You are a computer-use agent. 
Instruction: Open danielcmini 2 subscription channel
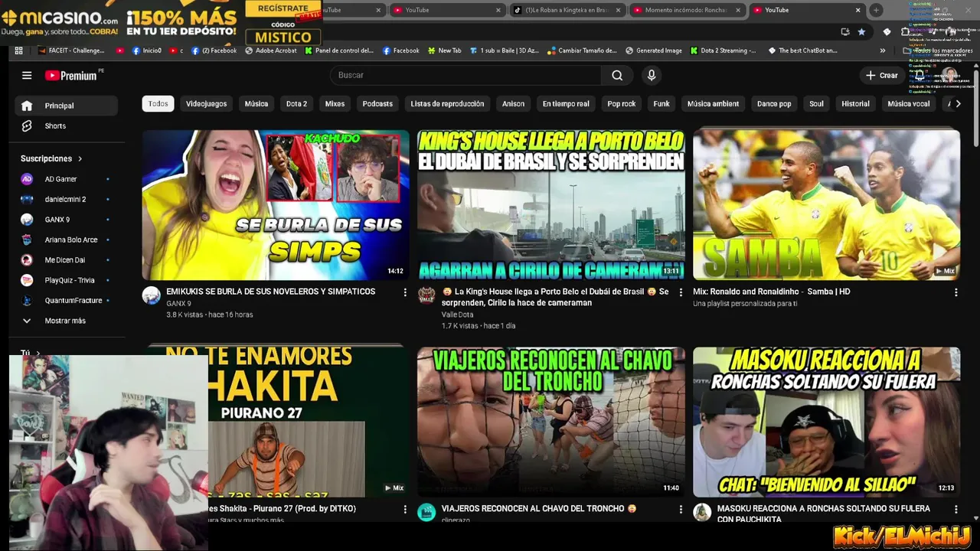click(66, 199)
